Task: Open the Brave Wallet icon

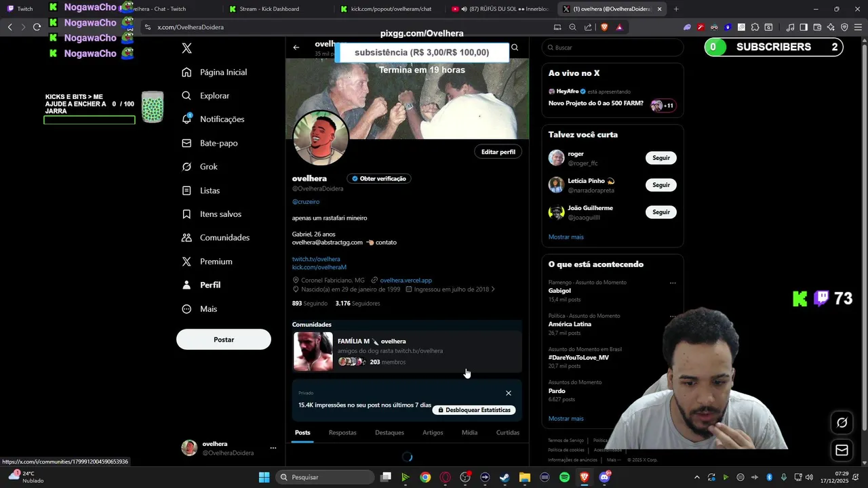Action: click(817, 27)
